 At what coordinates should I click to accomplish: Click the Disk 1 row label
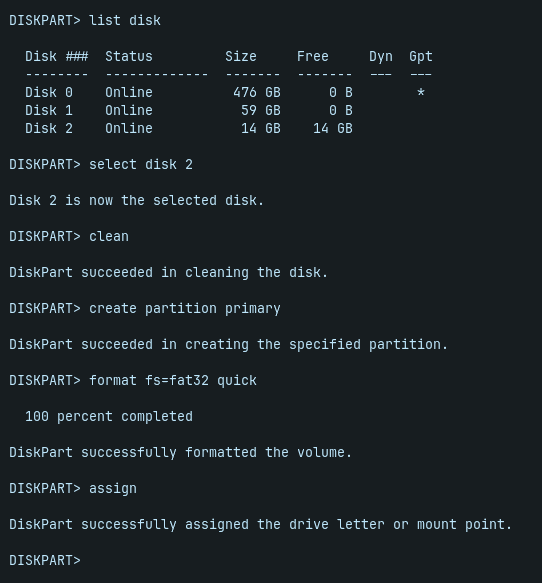pos(49,110)
